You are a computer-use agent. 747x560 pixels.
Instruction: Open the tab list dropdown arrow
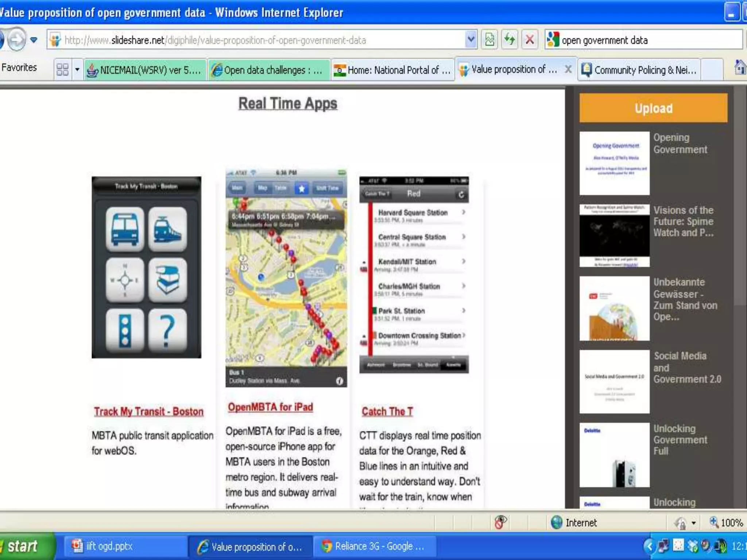click(77, 69)
